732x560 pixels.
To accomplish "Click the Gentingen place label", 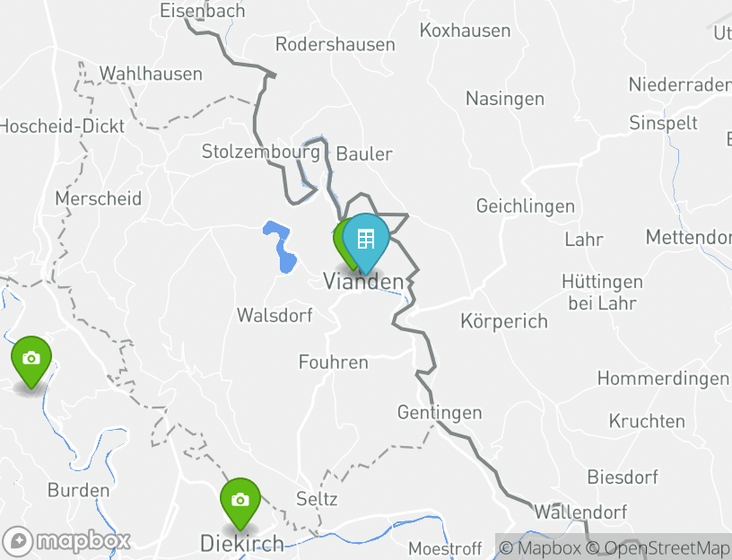I will [x=440, y=413].
